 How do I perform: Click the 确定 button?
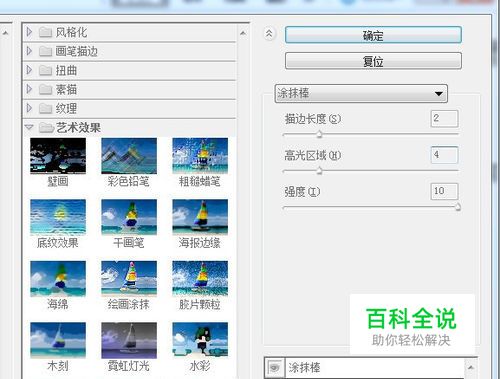(373, 35)
